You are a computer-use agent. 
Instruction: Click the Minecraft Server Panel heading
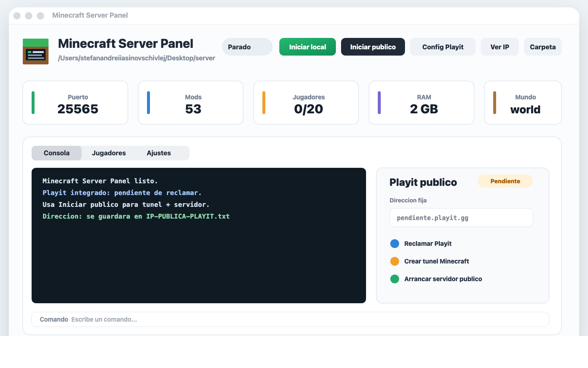click(x=126, y=43)
